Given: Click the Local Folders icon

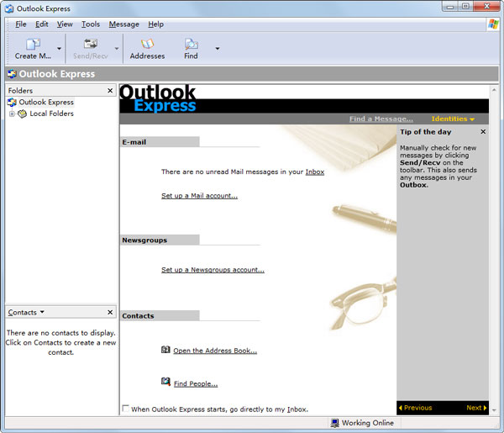Looking at the screenshot, I should (x=22, y=114).
